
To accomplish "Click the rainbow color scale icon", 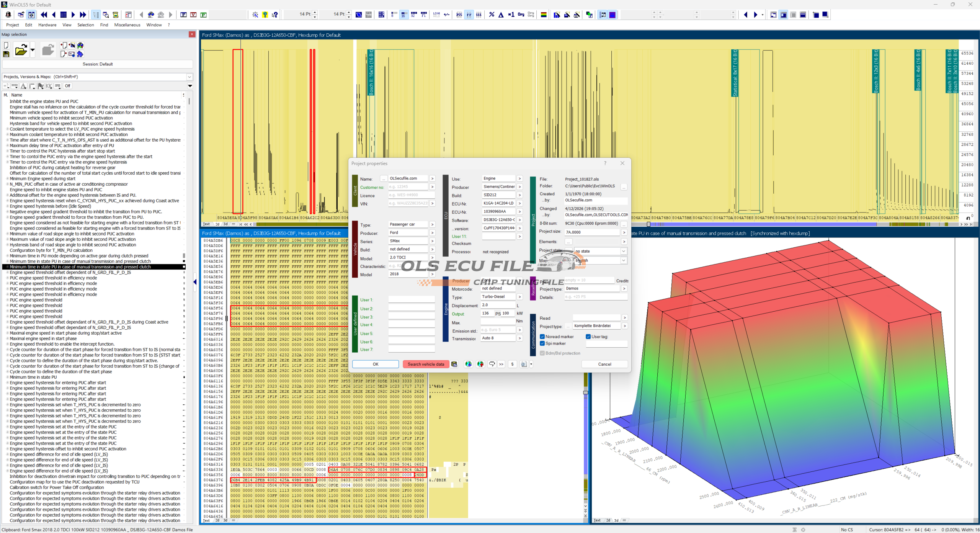I will coord(543,15).
